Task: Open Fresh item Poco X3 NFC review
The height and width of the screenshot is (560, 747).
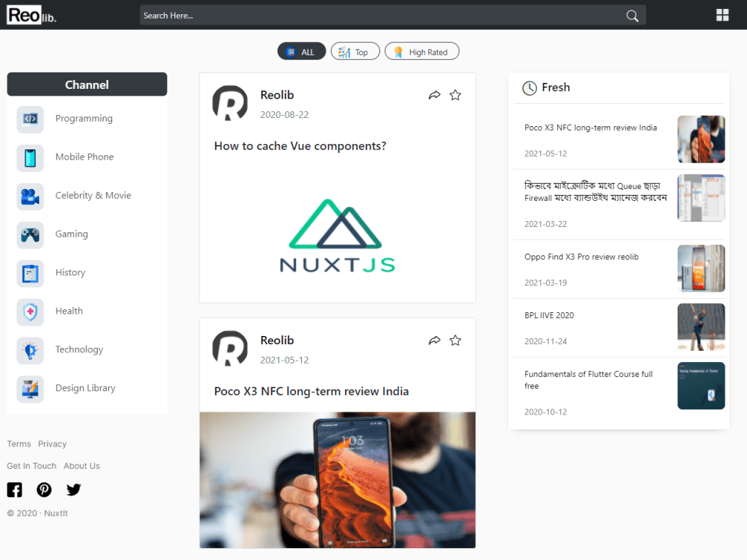Action: click(591, 128)
